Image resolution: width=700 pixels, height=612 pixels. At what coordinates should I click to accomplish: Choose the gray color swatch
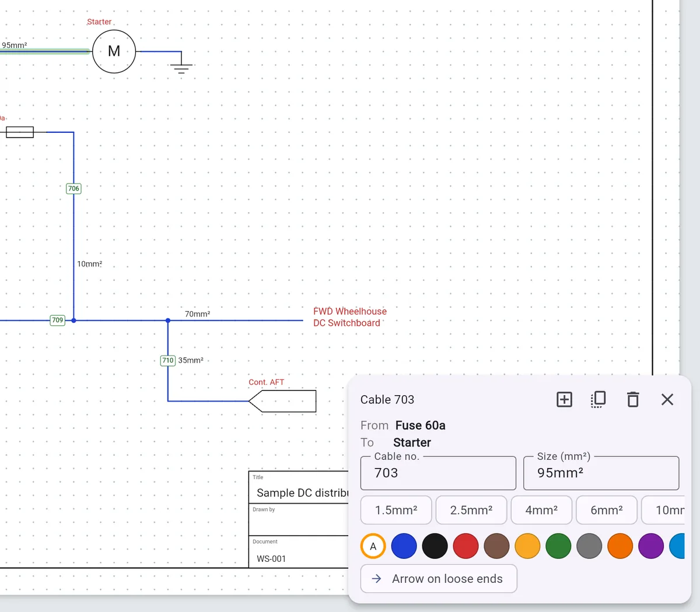(589, 546)
